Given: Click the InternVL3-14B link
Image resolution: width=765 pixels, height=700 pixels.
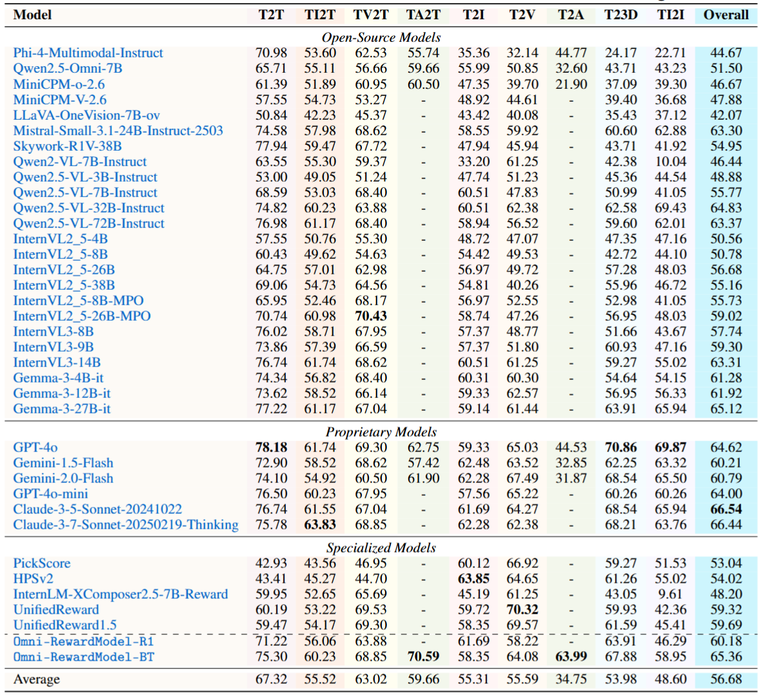Looking at the screenshot, I should click(x=57, y=363).
